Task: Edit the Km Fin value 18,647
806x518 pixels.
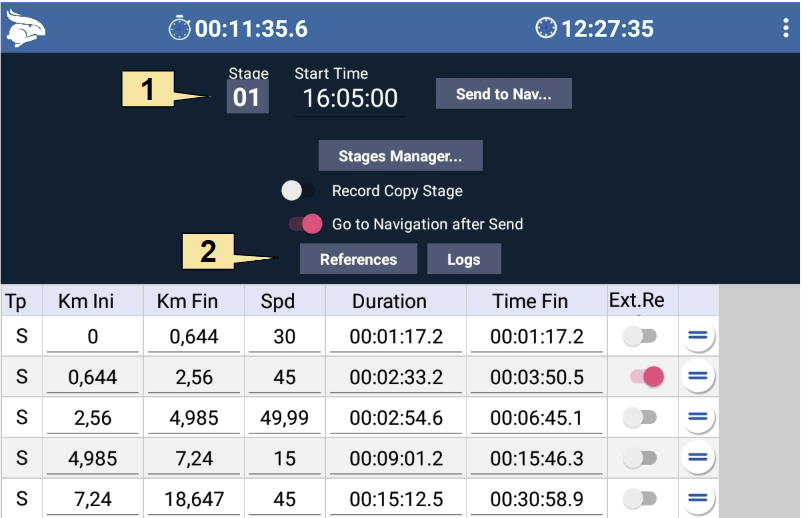Action: (194, 499)
